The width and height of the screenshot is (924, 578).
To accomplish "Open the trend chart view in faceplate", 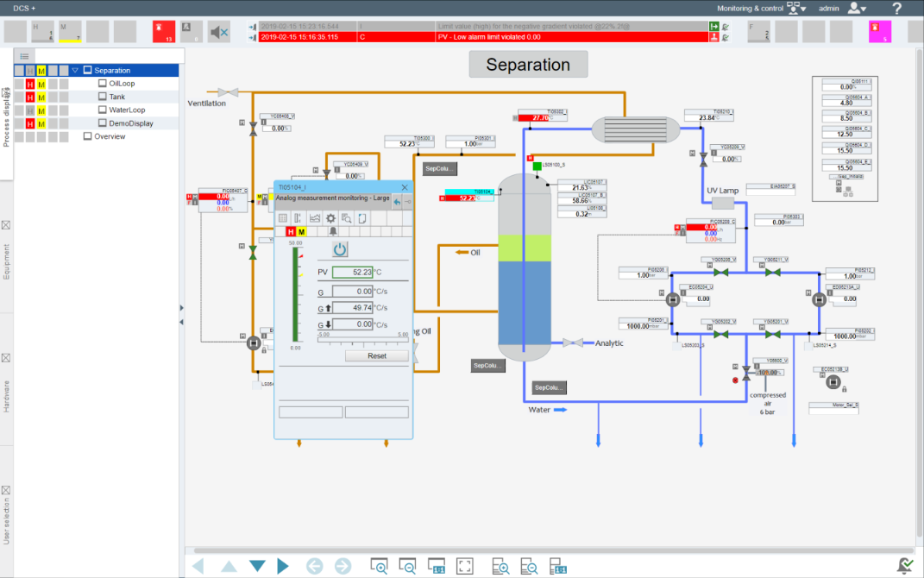I will (x=315, y=218).
